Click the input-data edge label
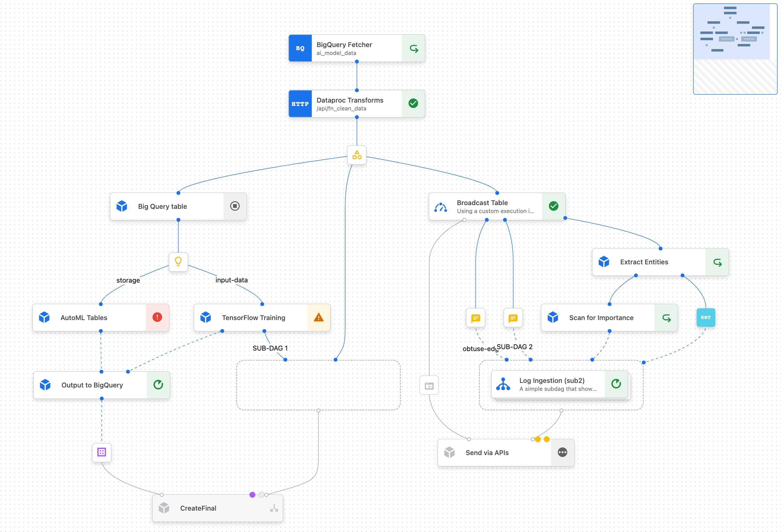Image resolution: width=781 pixels, height=532 pixels. click(231, 280)
